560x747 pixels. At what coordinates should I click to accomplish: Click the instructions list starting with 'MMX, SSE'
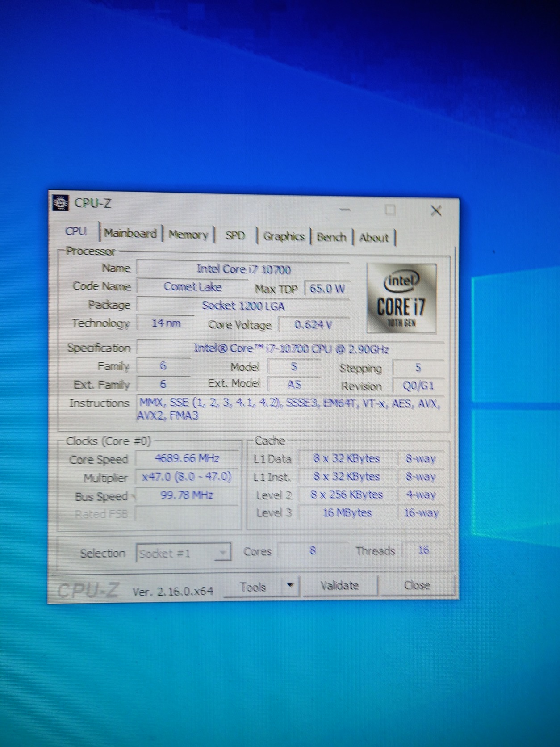[x=290, y=409]
